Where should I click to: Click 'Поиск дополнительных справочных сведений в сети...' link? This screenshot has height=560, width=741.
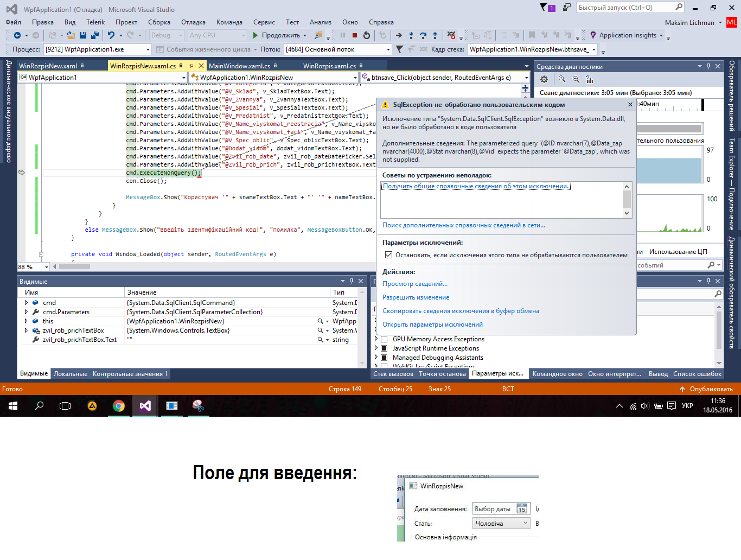pos(464,225)
